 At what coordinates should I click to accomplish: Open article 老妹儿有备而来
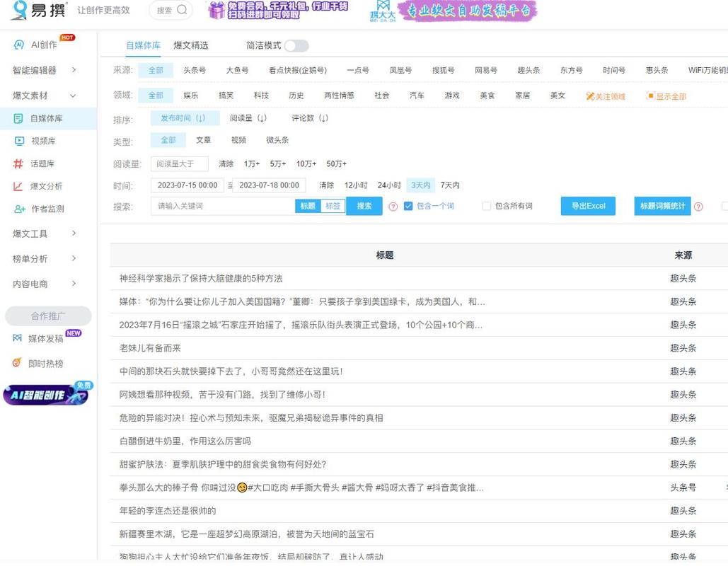pos(150,348)
